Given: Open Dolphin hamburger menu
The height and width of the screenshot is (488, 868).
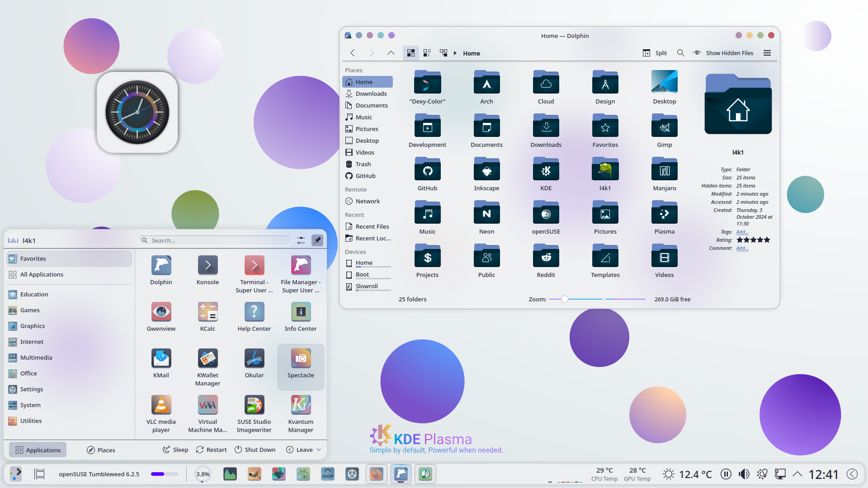Looking at the screenshot, I should pos(767,53).
